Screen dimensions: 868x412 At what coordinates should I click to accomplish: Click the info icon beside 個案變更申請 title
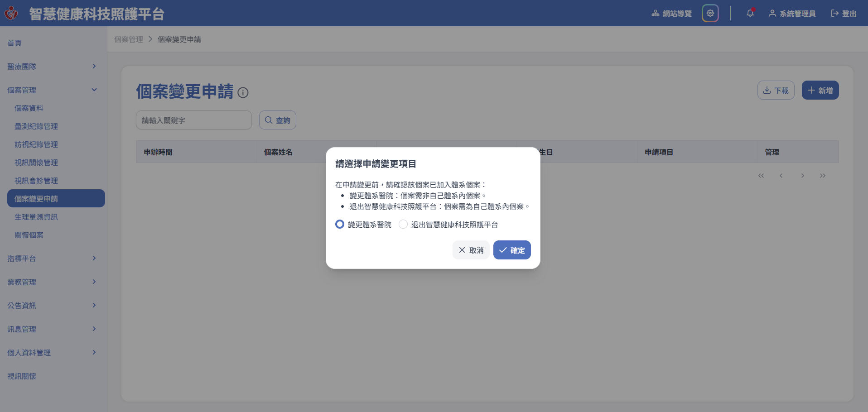point(243,93)
